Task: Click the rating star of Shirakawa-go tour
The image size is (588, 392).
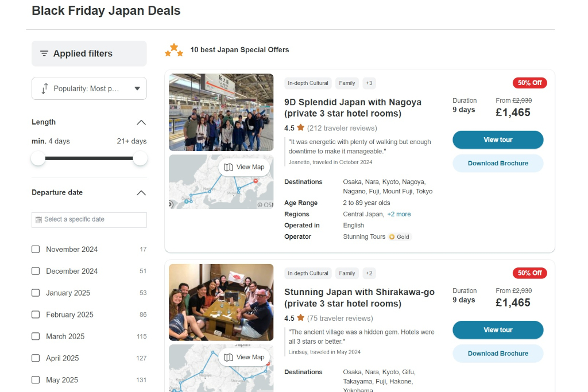Action: click(300, 318)
